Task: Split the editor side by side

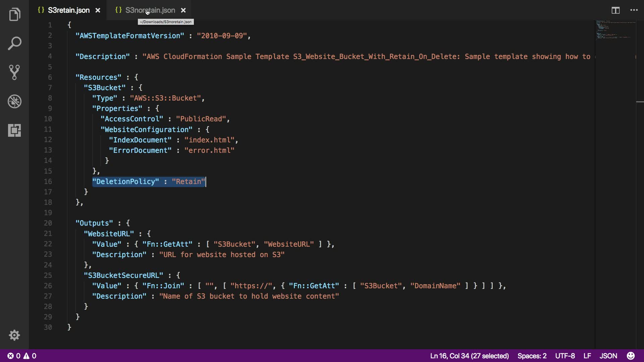Action: (615, 10)
